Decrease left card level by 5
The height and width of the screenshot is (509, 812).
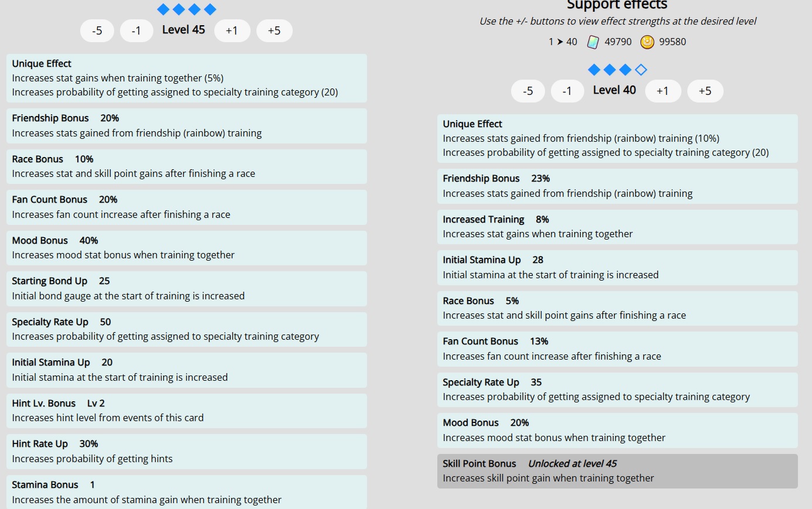pos(97,30)
